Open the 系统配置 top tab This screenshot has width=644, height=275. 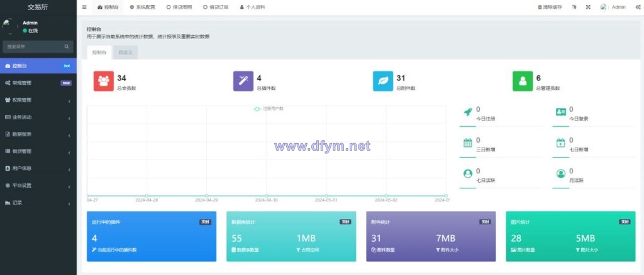tap(143, 7)
